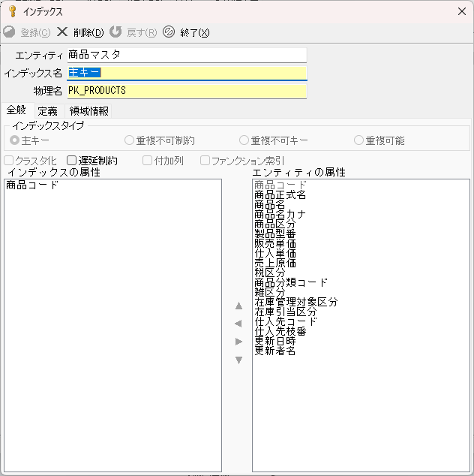The height and width of the screenshot is (476, 474).
Task: Toggle クラスタ化 checkbox
Action: (x=9, y=160)
